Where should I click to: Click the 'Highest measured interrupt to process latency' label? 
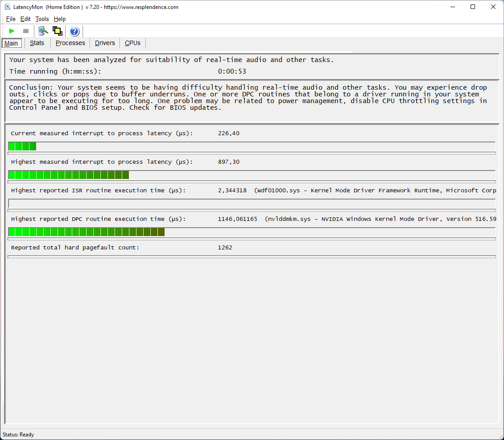(x=102, y=162)
